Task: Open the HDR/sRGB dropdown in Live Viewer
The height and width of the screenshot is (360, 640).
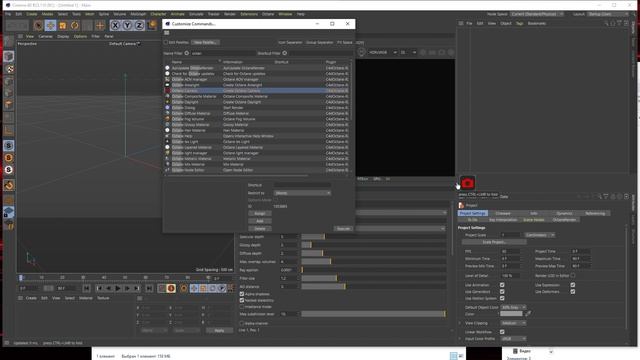Action: [x=382, y=52]
